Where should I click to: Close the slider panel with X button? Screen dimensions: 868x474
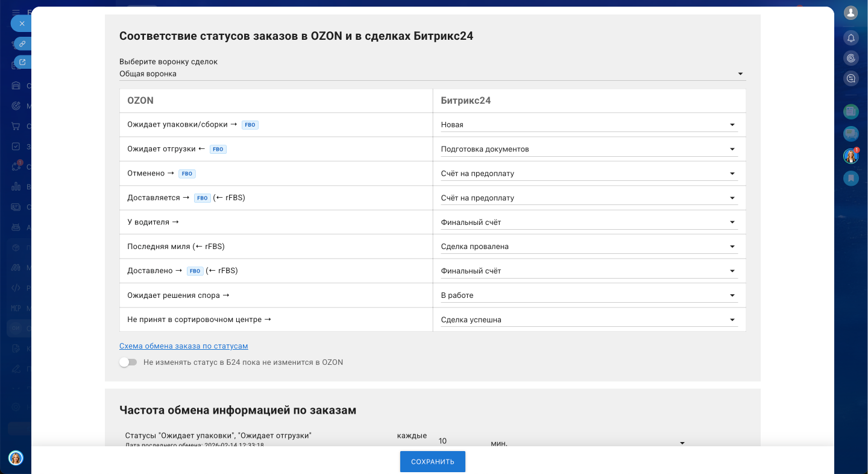[x=22, y=24]
